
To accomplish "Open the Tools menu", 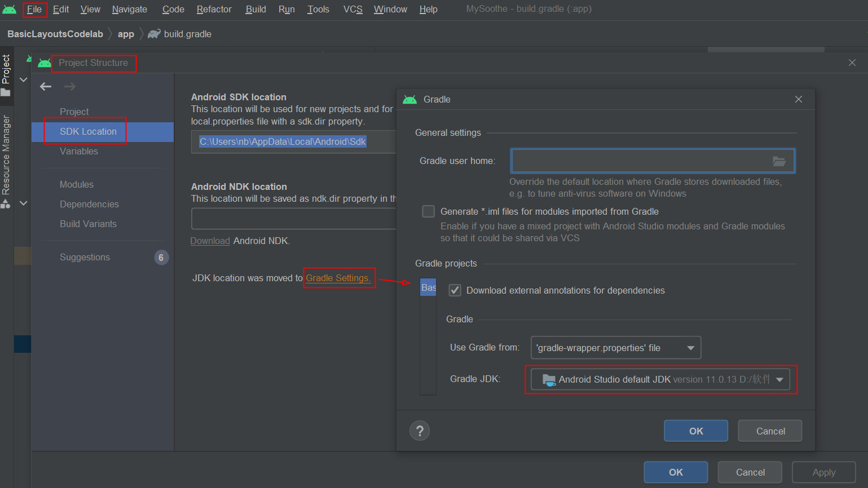I will [318, 10].
